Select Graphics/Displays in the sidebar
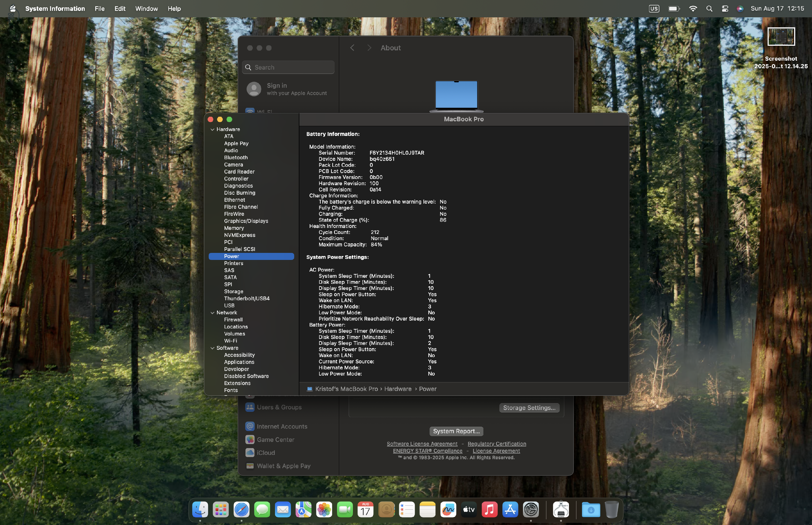This screenshot has height=525, width=812. point(246,221)
